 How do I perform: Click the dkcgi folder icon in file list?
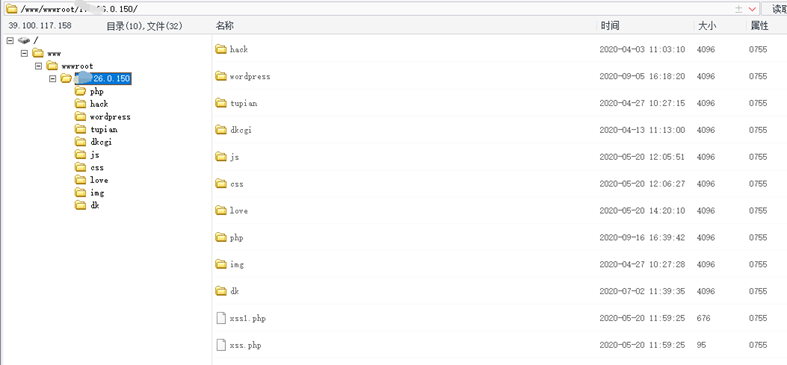click(221, 130)
